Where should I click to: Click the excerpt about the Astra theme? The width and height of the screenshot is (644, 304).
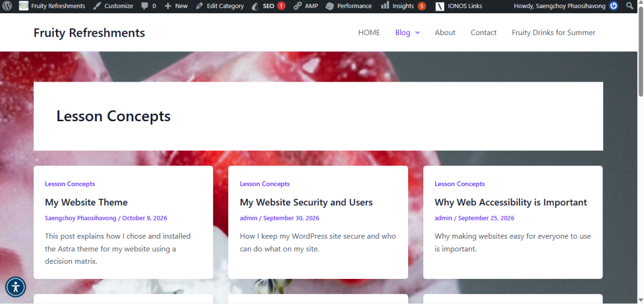tap(118, 249)
